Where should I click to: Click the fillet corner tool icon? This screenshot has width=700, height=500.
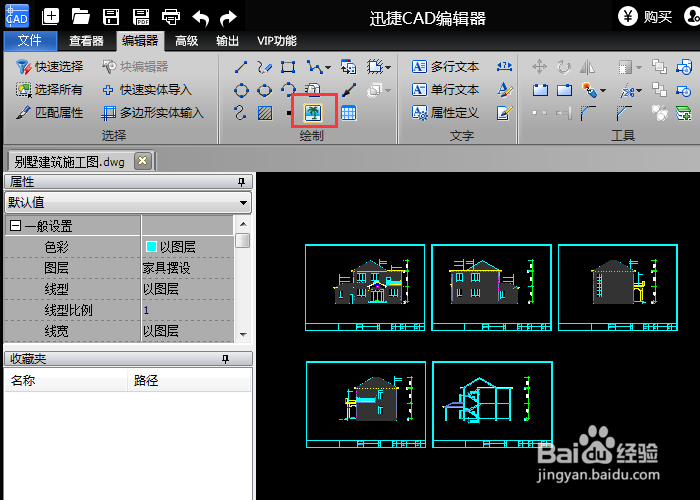[x=588, y=113]
